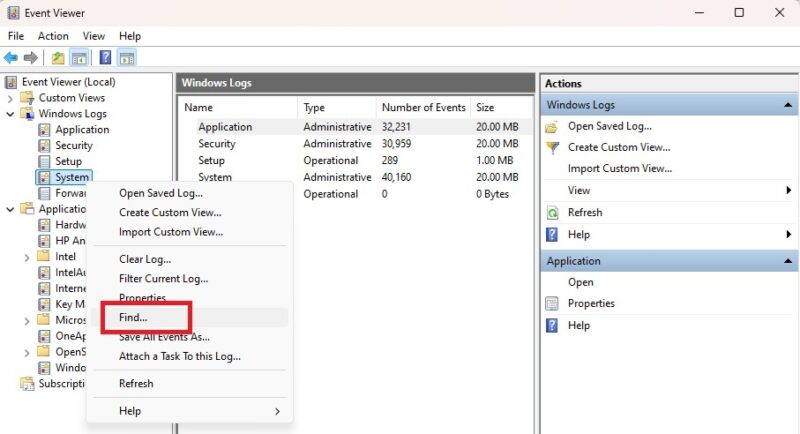
Task: Click the Up One Level toolbar icon
Action: point(58,58)
